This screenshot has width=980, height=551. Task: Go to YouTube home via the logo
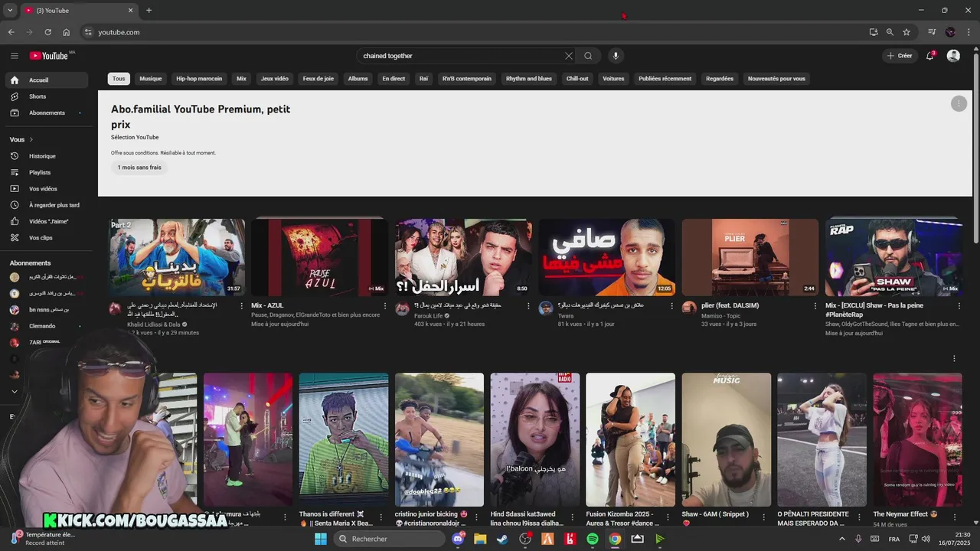click(49, 56)
